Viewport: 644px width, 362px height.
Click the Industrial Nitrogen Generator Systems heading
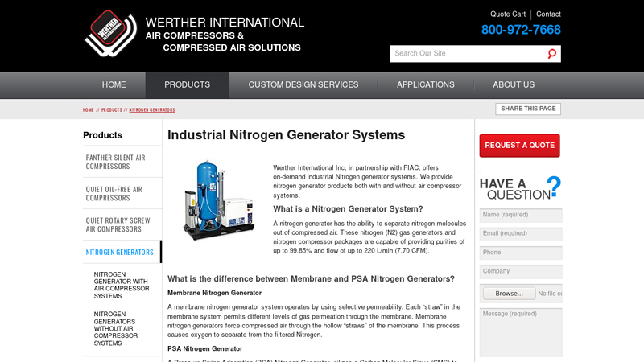tap(286, 134)
